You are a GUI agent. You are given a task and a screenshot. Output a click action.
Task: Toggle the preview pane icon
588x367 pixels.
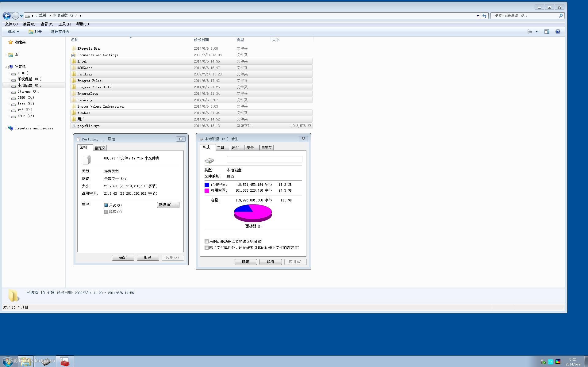pyautogui.click(x=547, y=32)
